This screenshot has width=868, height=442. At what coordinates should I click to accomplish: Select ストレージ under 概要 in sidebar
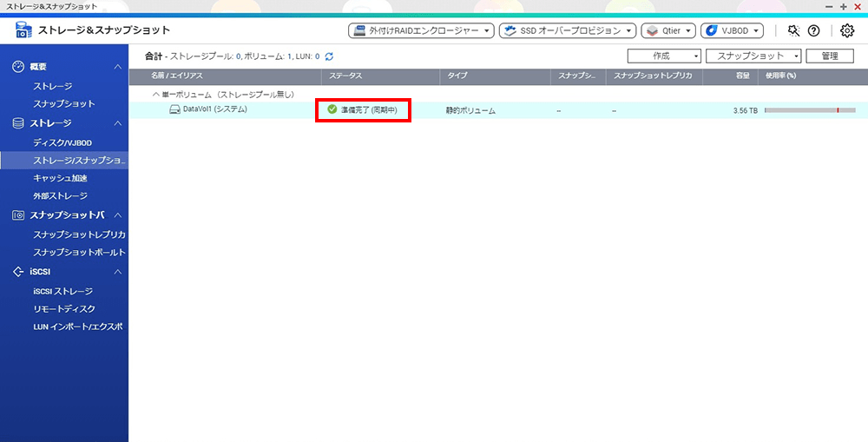[53, 87]
